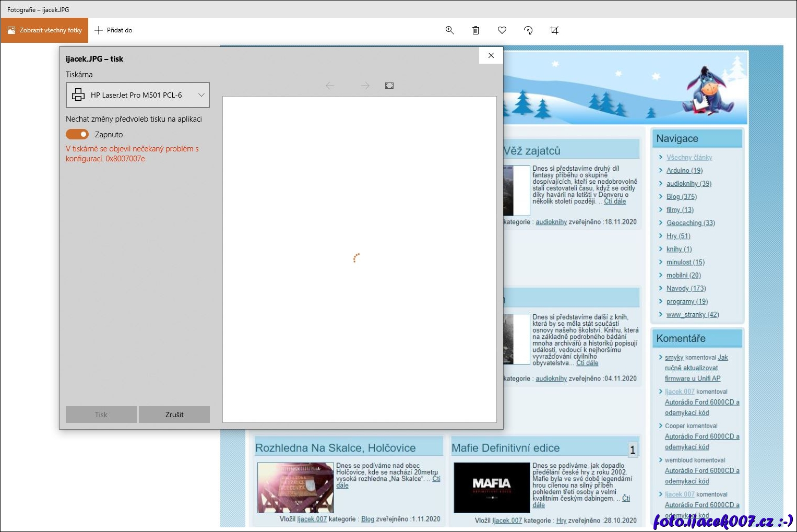This screenshot has height=532, width=797.
Task: Click the previous page arrow in preview
Action: point(330,86)
